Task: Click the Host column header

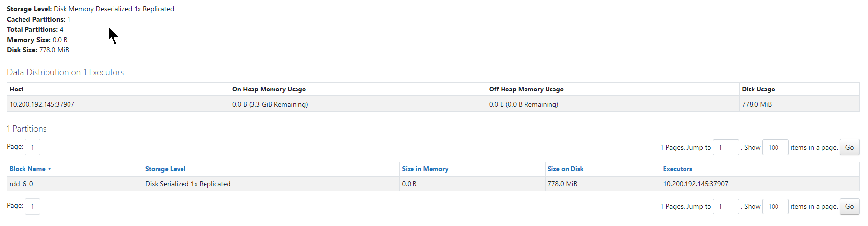Action: [x=17, y=90]
